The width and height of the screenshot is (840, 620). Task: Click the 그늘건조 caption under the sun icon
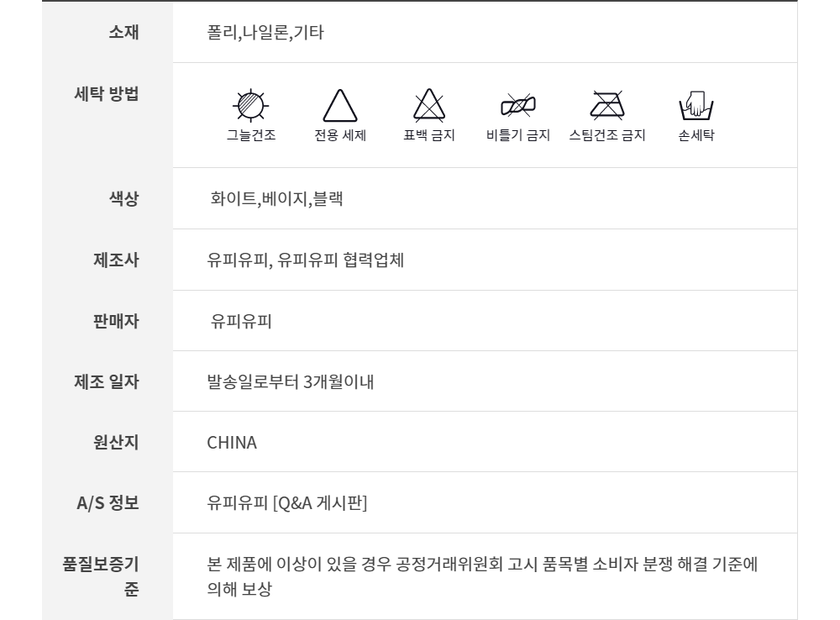(x=250, y=135)
